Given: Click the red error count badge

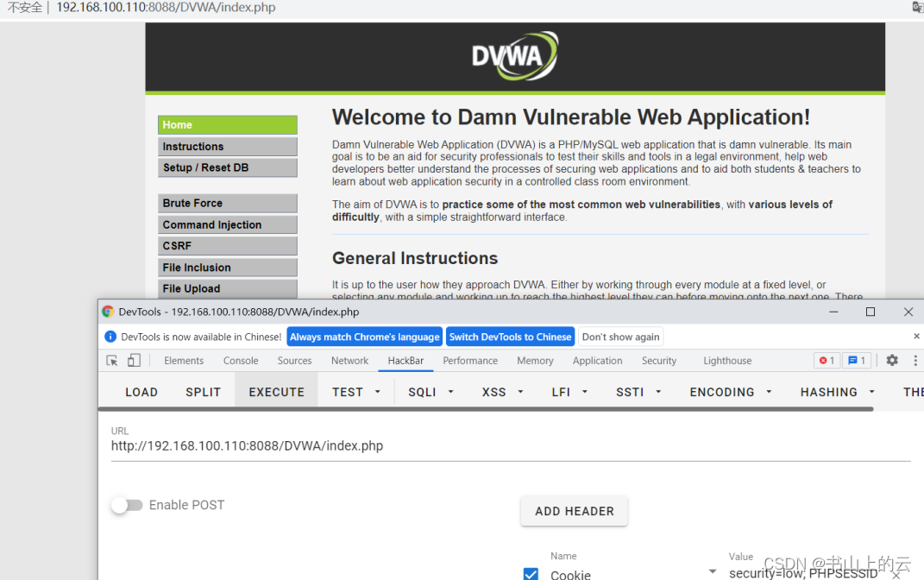Looking at the screenshot, I should (x=827, y=360).
